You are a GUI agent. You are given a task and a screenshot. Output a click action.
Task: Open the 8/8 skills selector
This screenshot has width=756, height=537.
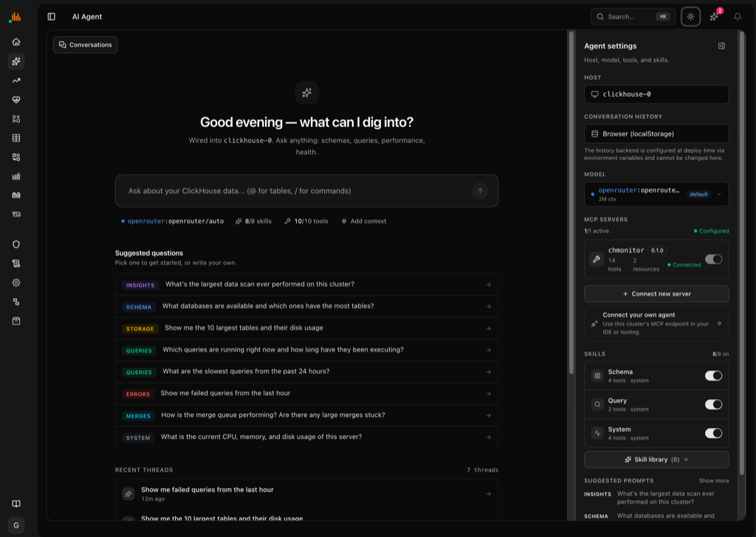click(x=254, y=221)
